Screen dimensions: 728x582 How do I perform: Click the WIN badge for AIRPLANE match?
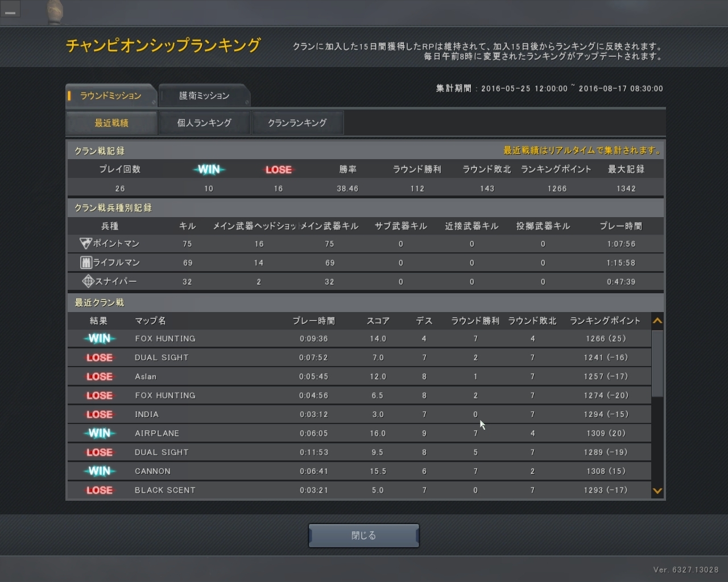click(100, 434)
